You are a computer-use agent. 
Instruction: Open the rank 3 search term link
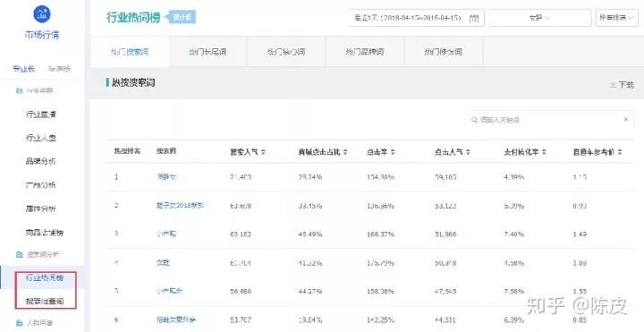(x=166, y=234)
